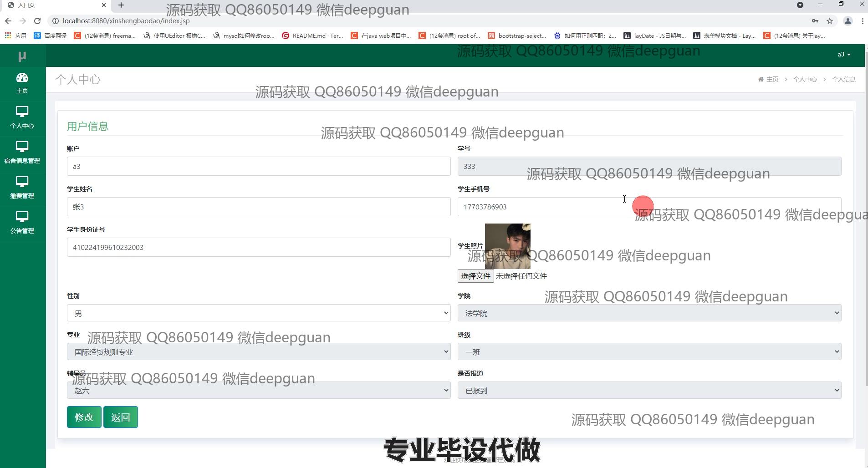Viewport: 868px width, 468px height.
Task: Open a new browser tab
Action: [x=121, y=5]
